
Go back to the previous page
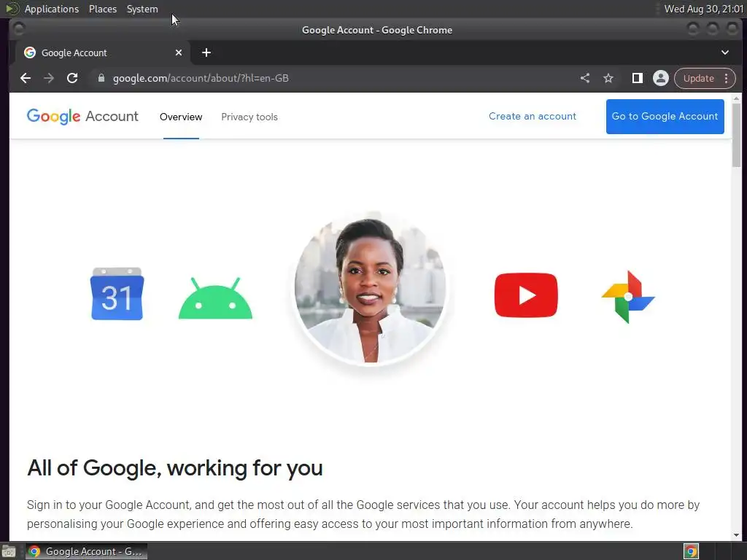pyautogui.click(x=26, y=78)
